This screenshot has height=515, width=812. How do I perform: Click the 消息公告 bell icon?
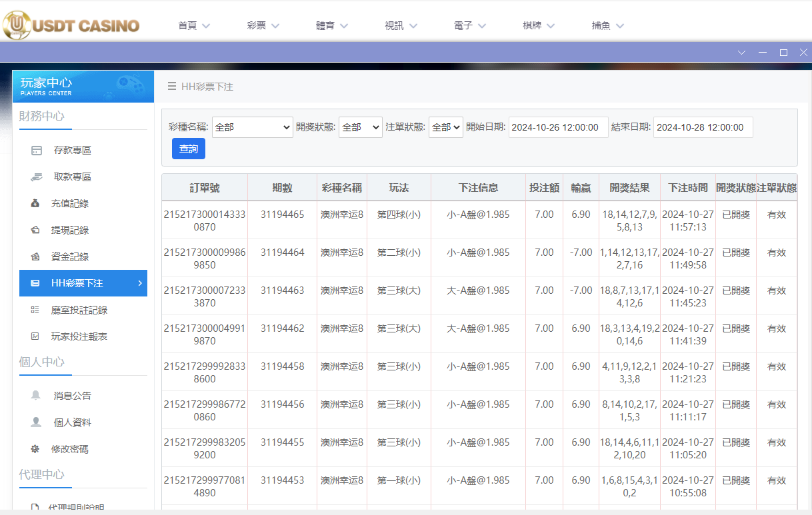pos(35,394)
